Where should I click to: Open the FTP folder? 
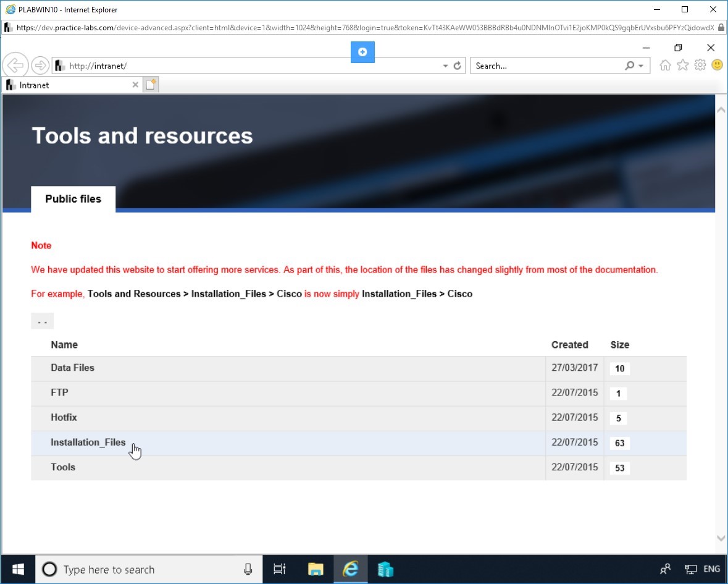click(x=59, y=392)
